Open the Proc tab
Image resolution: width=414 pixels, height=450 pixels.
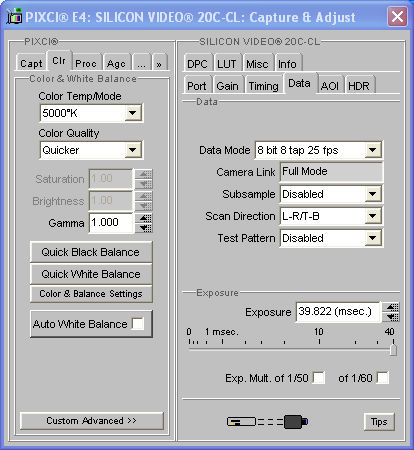tap(86, 63)
